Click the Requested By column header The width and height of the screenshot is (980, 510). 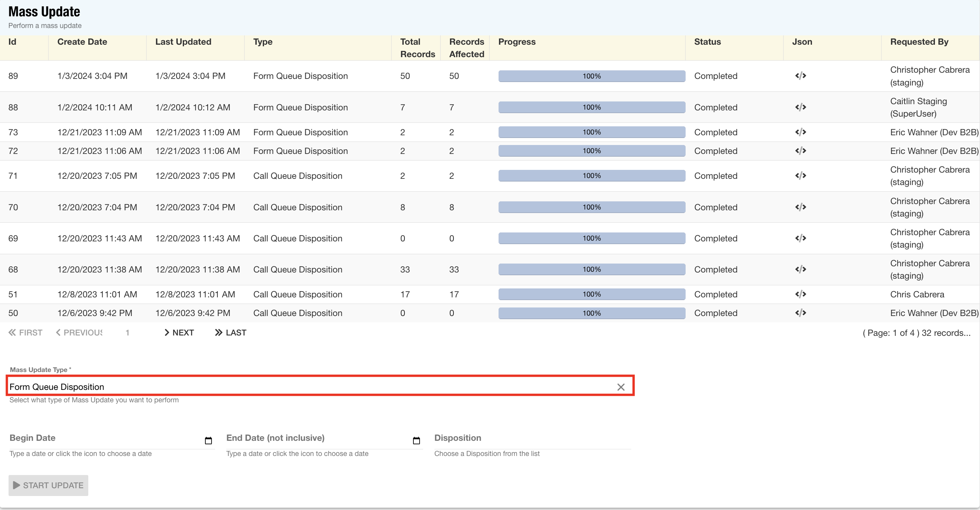919,42
